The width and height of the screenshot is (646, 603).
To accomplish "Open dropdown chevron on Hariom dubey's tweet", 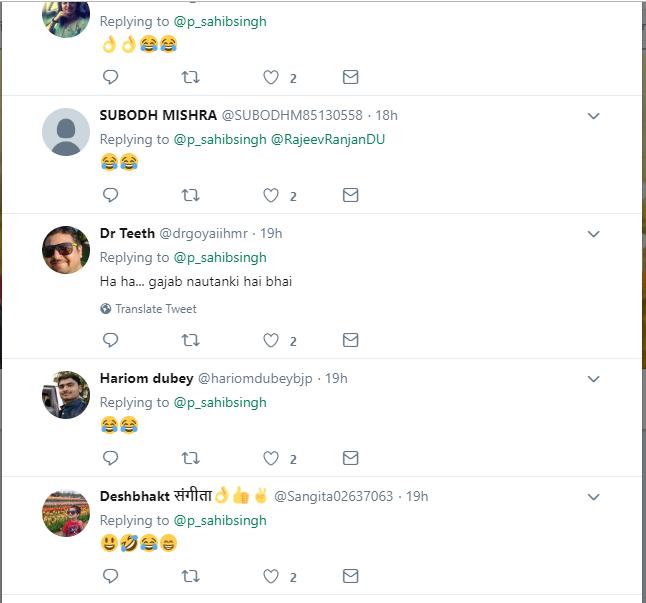I will [x=593, y=379].
